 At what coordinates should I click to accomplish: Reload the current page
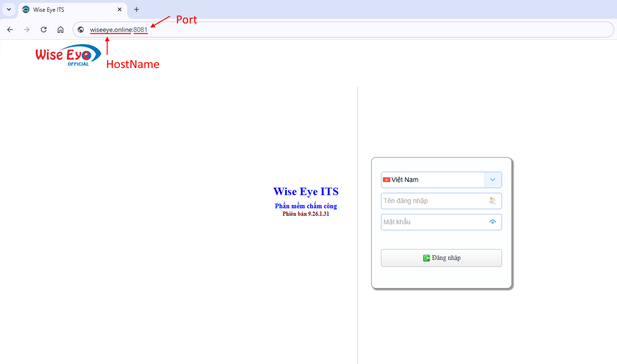pyautogui.click(x=44, y=30)
